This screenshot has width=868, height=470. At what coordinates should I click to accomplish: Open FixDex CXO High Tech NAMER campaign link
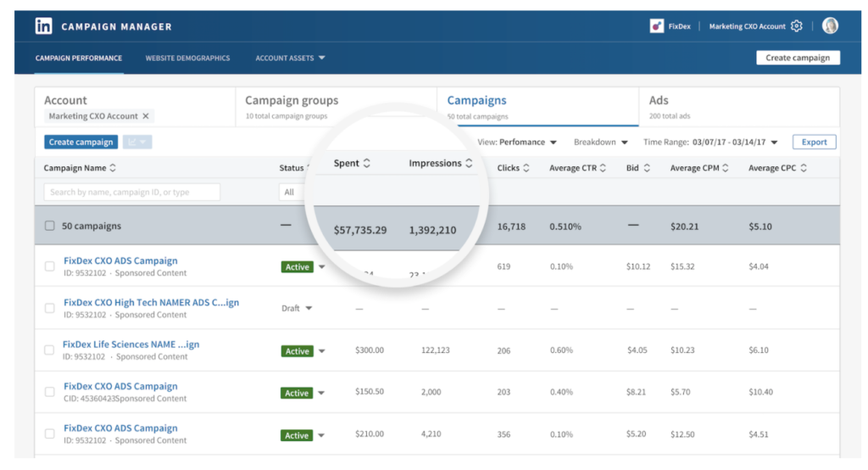pos(151,303)
